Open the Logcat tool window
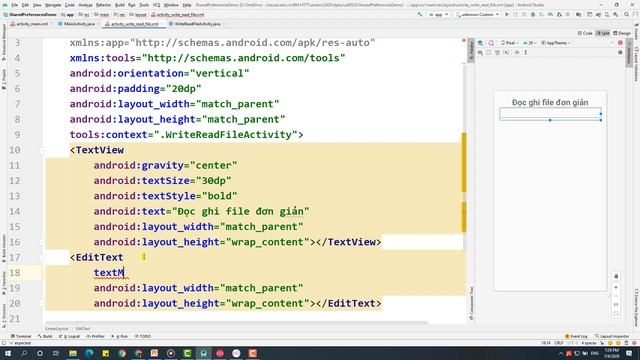The height and width of the screenshot is (360, 640). pyautogui.click(x=69, y=336)
